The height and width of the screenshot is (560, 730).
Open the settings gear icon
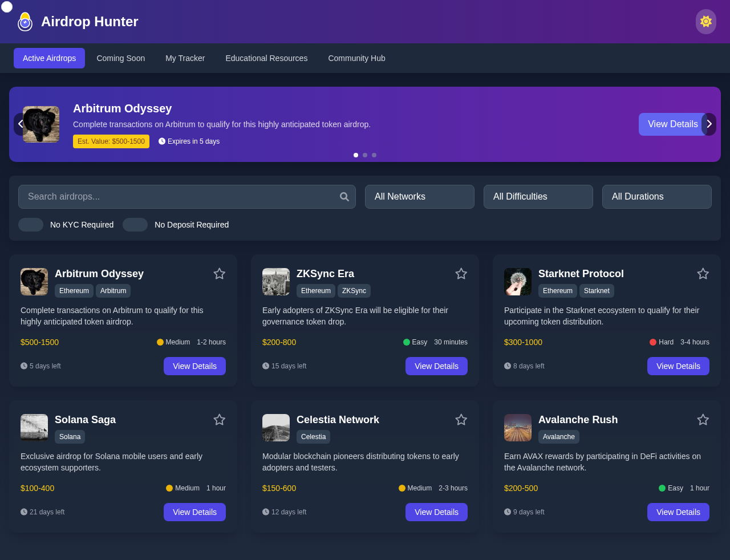[705, 22]
